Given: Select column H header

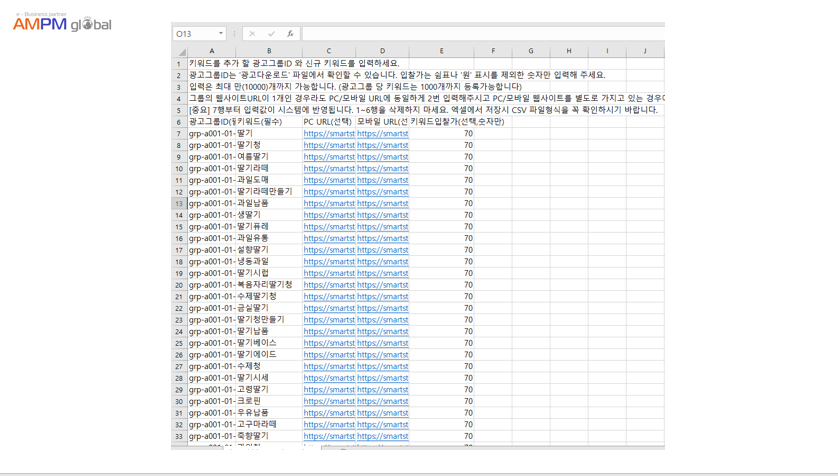Looking at the screenshot, I should coord(569,51).
